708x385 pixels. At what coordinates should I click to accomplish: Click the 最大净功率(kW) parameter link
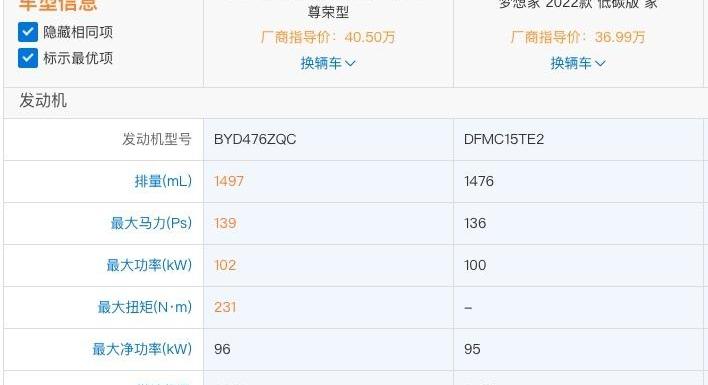point(142,349)
